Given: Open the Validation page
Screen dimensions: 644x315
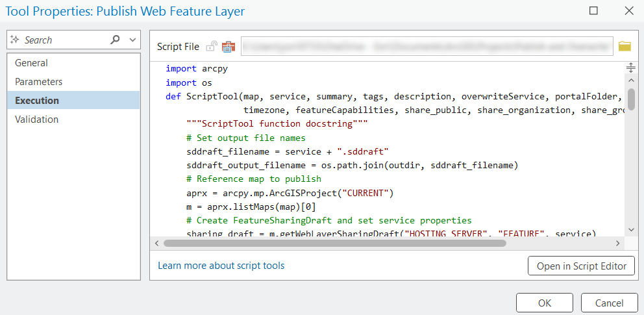Looking at the screenshot, I should point(73,120).
